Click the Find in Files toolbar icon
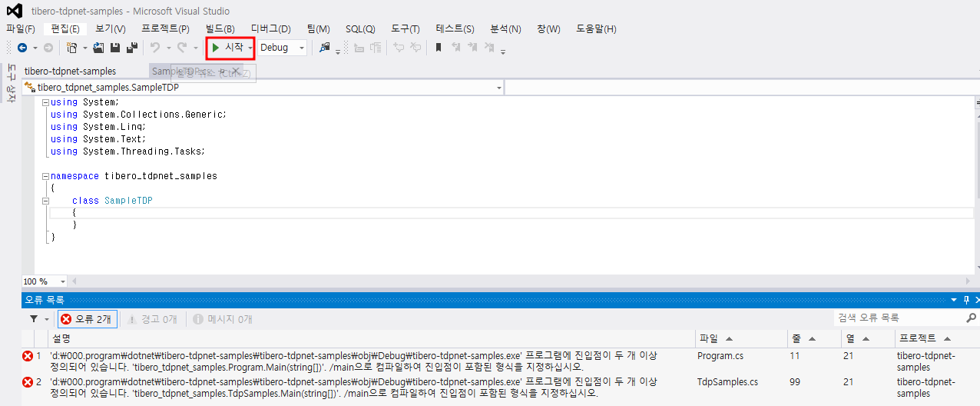The height and width of the screenshot is (406, 980). pos(325,48)
